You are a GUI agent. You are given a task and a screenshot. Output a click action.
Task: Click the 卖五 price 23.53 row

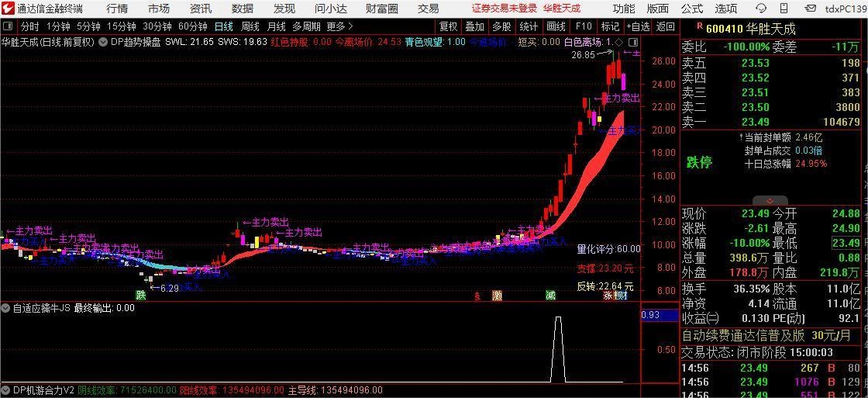click(x=771, y=63)
